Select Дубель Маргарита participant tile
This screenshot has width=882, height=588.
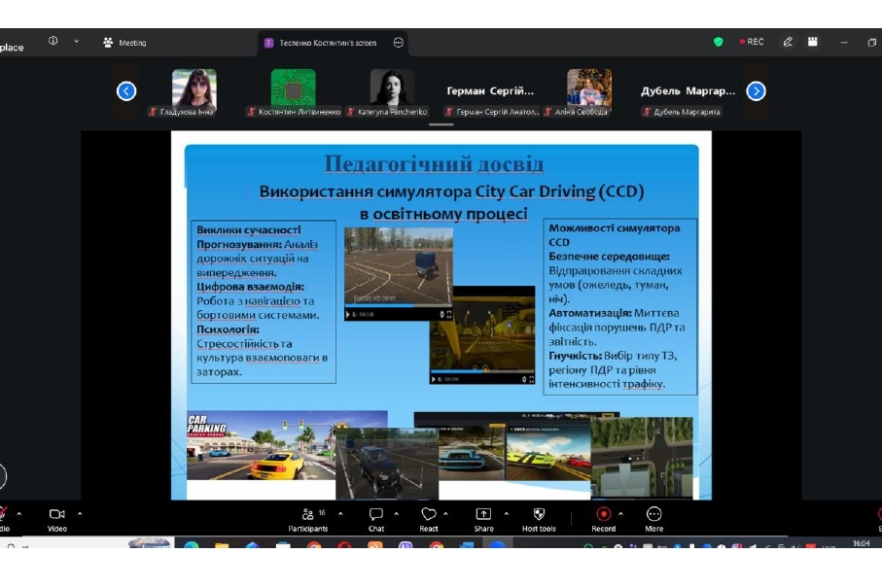[688, 92]
